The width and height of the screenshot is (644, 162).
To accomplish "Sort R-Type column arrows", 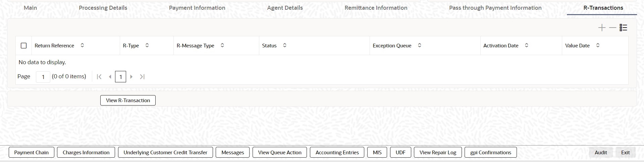I will [x=147, y=45].
